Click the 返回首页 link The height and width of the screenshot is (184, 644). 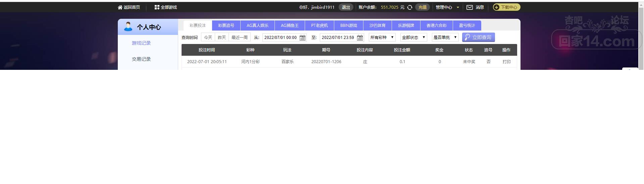click(132, 7)
